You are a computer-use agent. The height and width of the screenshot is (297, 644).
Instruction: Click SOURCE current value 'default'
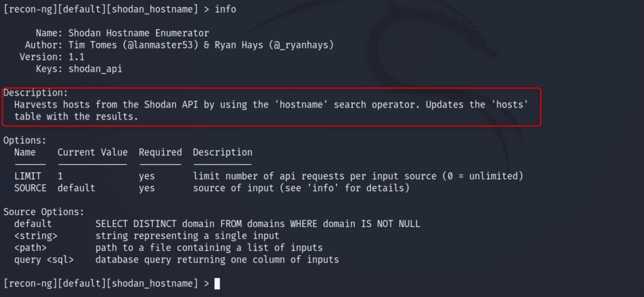(76, 188)
